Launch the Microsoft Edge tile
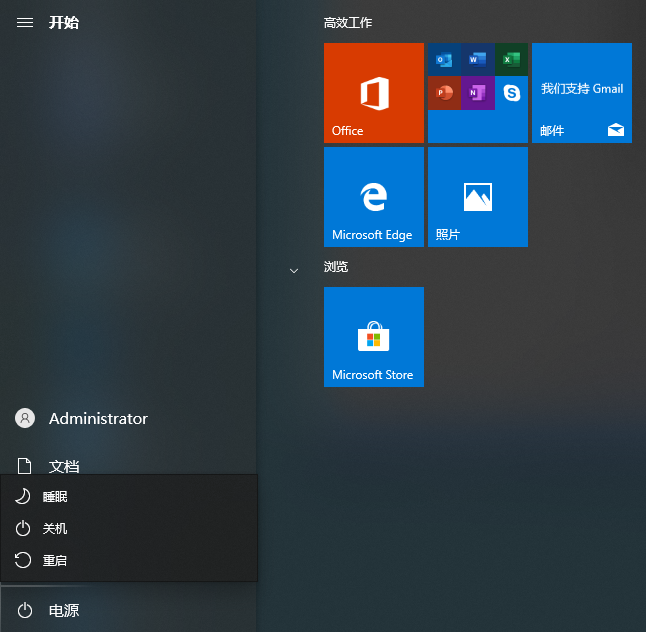Screen dimensions: 646x632 (374, 197)
